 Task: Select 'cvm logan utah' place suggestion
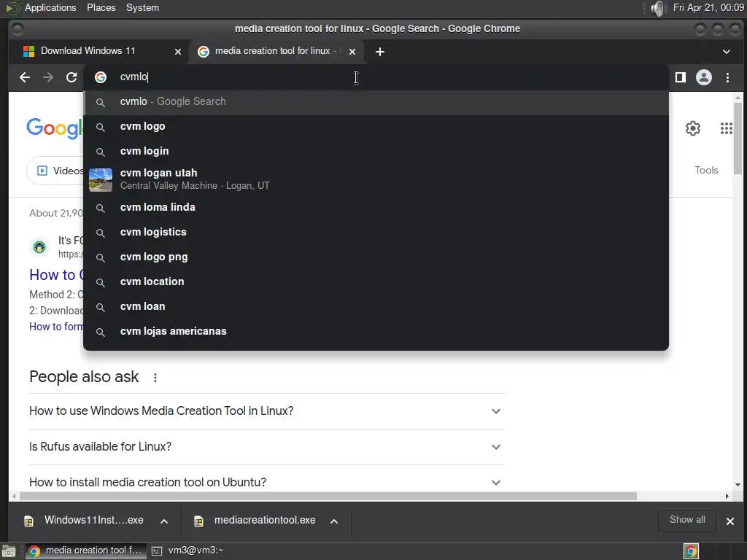[376, 179]
